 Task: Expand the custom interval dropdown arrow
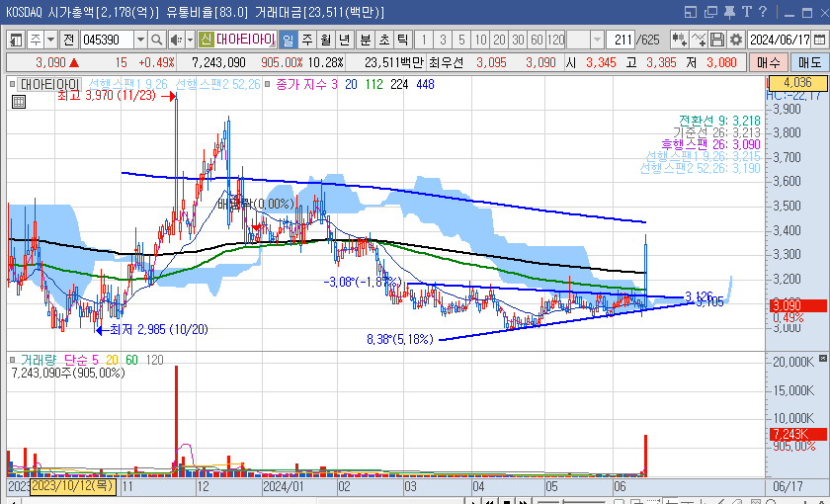click(x=597, y=40)
